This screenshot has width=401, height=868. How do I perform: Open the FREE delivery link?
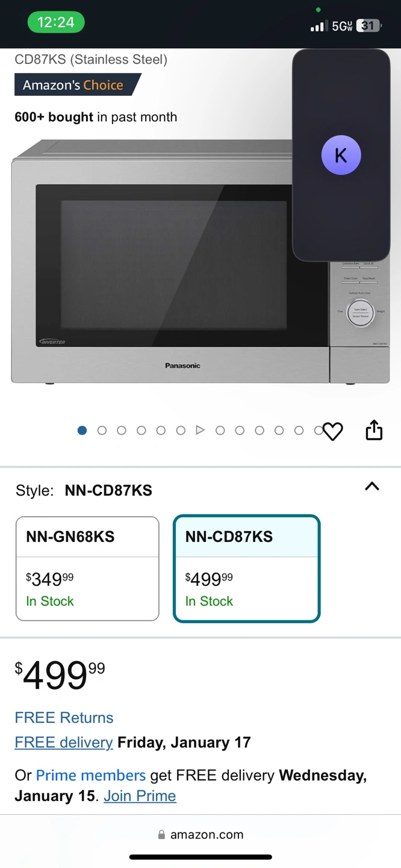coord(64,742)
